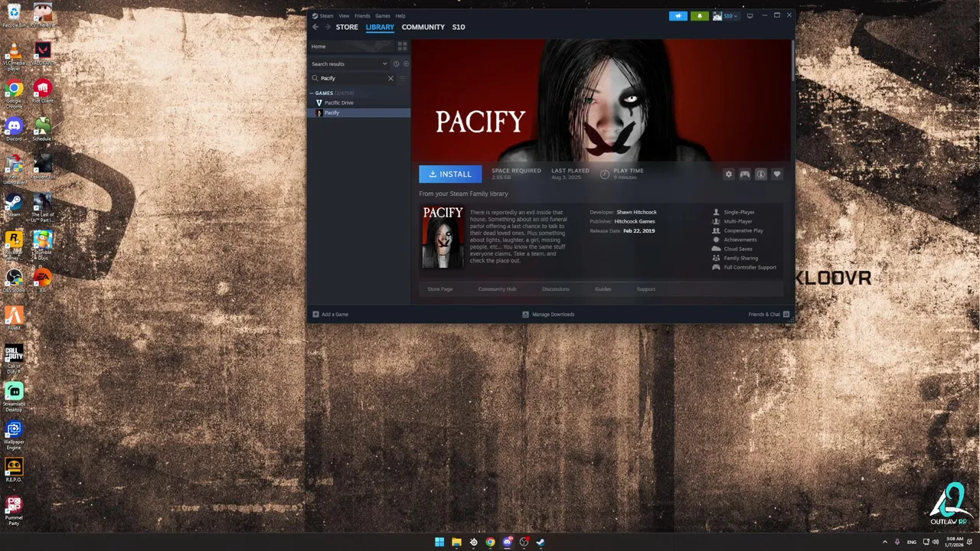This screenshot has height=551, width=980.
Task: Click Add a Game at bottom left
Action: pos(330,314)
